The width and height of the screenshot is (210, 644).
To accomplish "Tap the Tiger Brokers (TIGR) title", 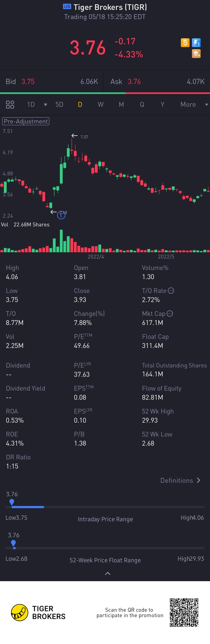I will (110, 7).
